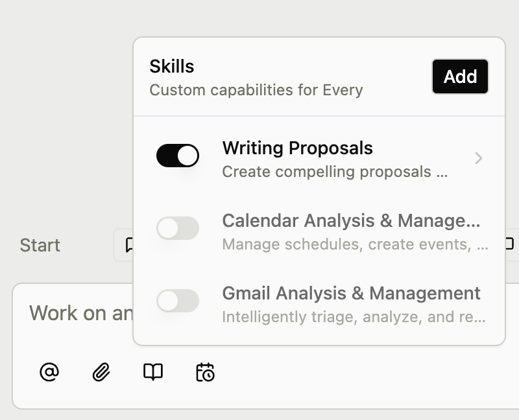Select the Writing Proposals skill name

[x=298, y=148]
